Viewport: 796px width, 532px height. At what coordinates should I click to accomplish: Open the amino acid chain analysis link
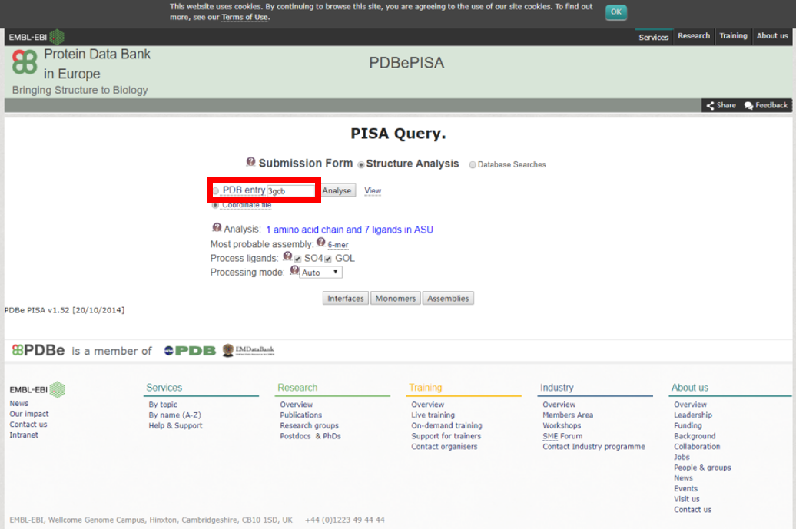click(x=350, y=230)
